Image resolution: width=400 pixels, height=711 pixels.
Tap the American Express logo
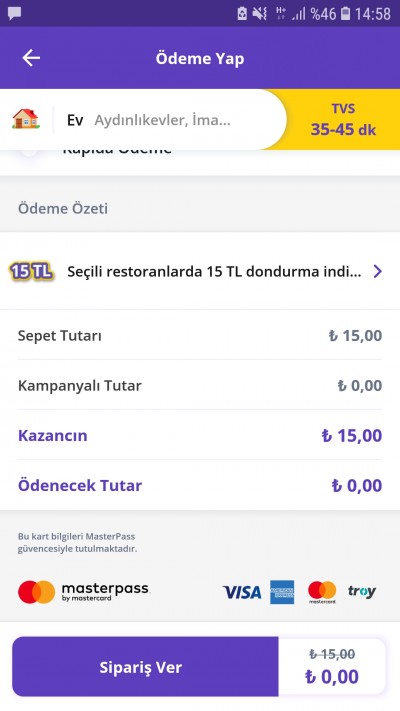pos(282,592)
